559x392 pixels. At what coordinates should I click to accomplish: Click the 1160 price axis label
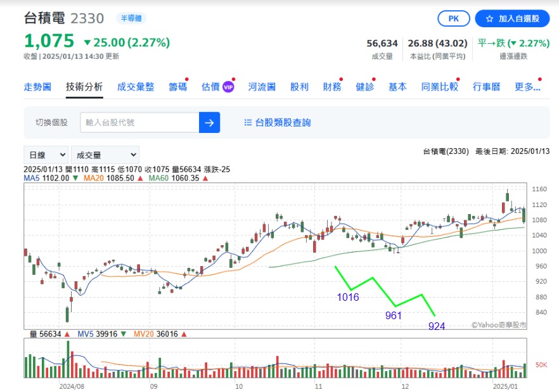[539, 189]
